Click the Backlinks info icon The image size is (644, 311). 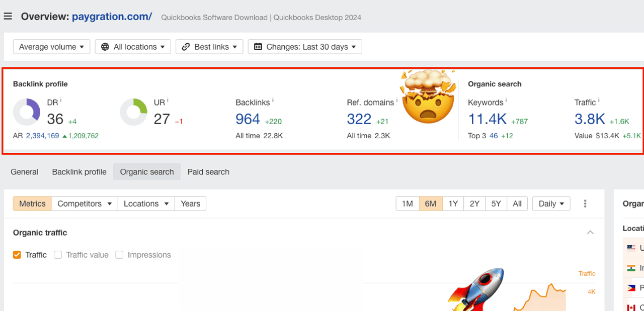(273, 100)
